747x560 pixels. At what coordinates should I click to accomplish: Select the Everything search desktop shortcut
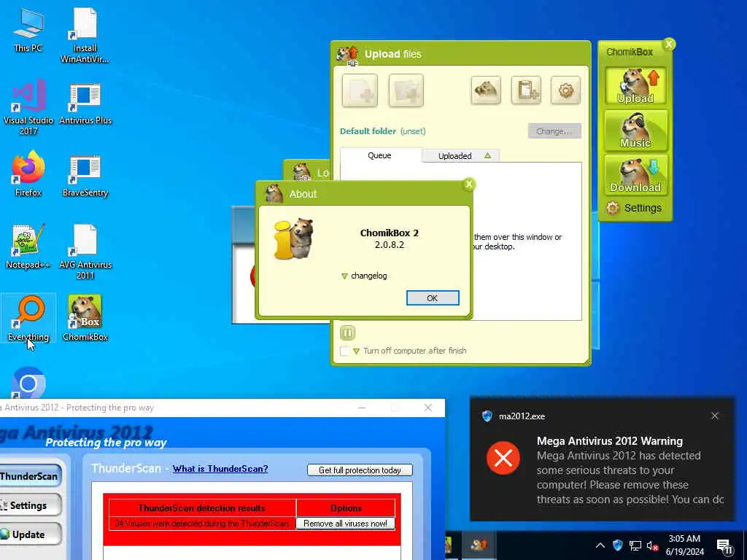tap(28, 318)
